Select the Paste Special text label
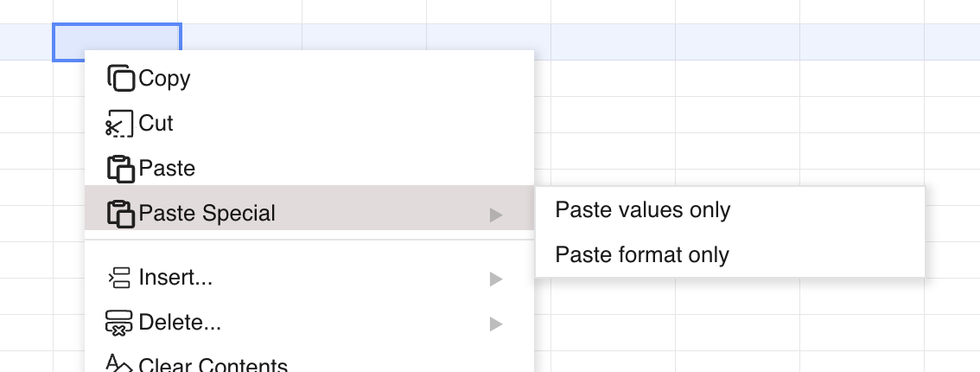This screenshot has height=372, width=980. point(207,214)
